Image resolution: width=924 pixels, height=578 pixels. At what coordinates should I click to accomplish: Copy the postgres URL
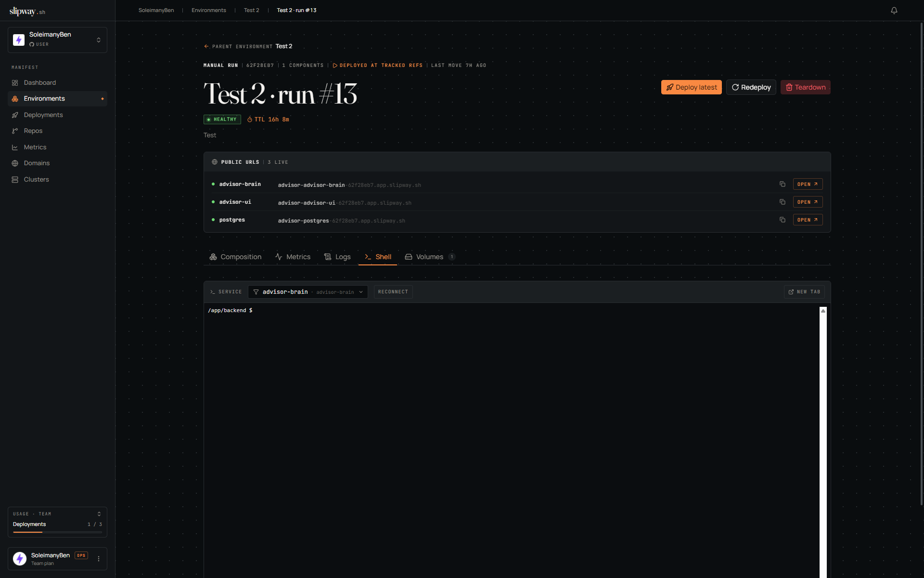tap(782, 220)
